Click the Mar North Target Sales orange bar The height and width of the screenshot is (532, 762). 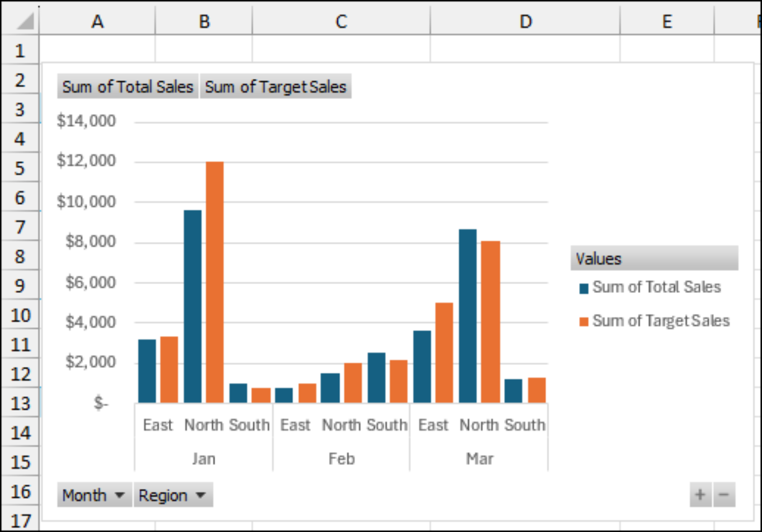pos(491,322)
